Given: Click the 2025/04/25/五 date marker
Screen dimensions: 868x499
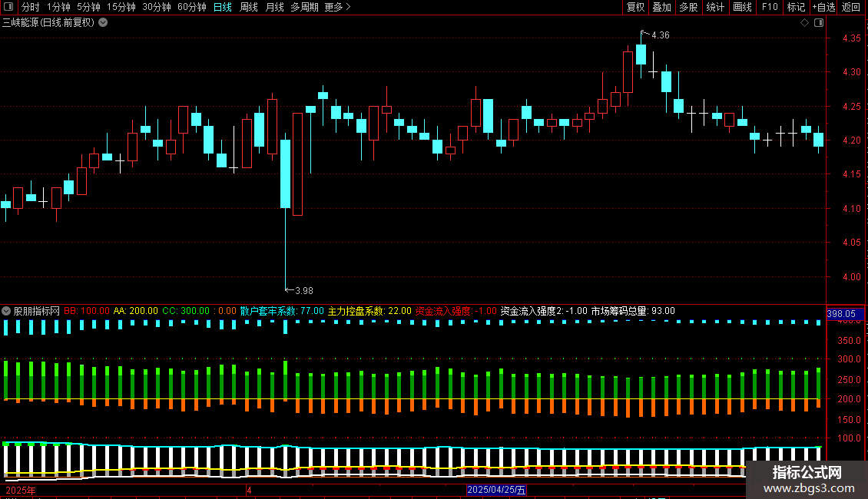Looking at the screenshot, I should tap(496, 490).
